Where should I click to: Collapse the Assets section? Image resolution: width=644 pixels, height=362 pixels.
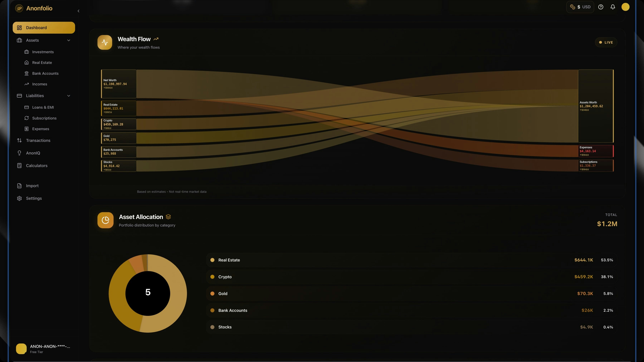[x=69, y=40]
